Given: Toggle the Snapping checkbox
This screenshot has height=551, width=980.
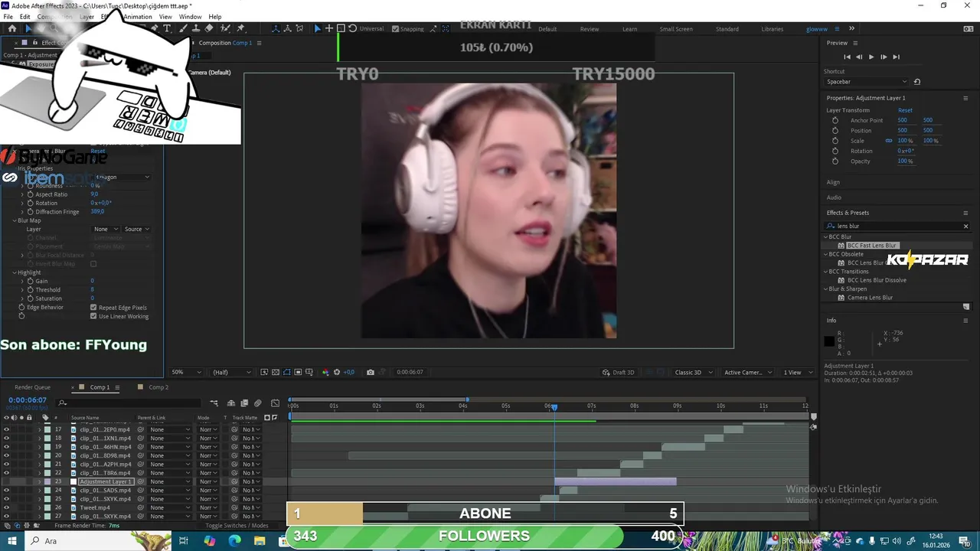Looking at the screenshot, I should [x=395, y=29].
